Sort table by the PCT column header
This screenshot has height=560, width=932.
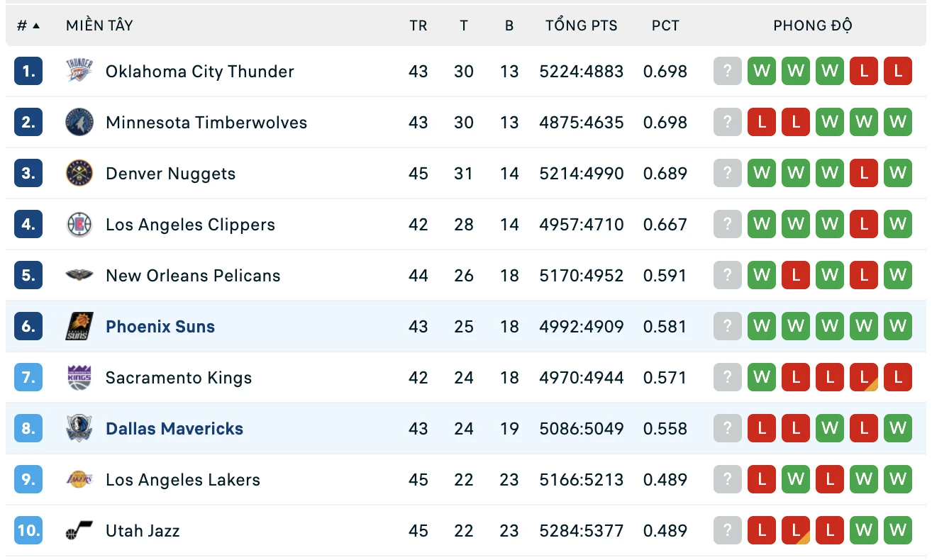click(665, 26)
